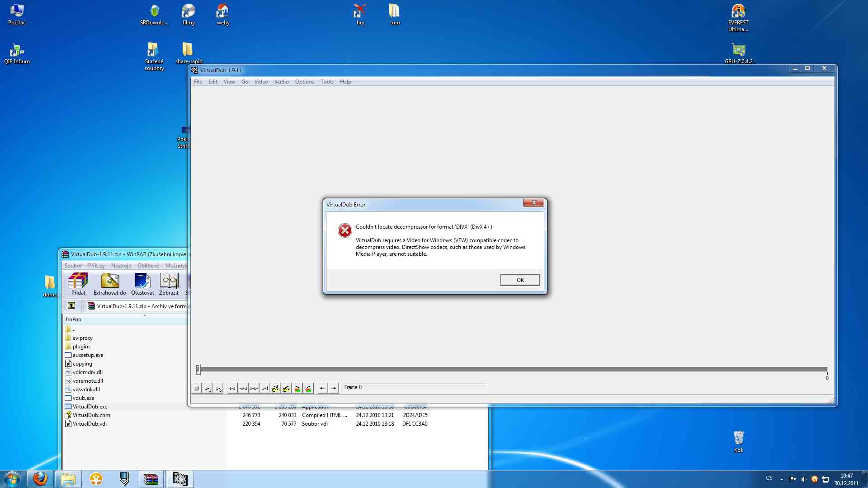
Task: Open the Video menu in VirtualDub
Action: [x=261, y=82]
